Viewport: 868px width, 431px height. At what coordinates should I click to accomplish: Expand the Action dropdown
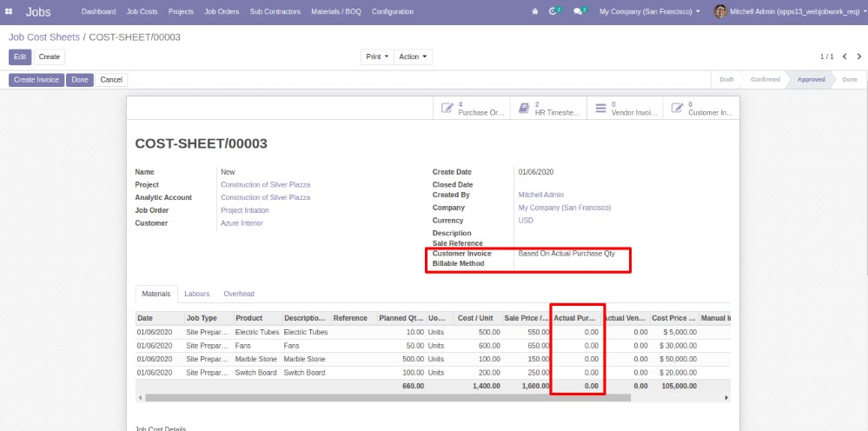413,56
